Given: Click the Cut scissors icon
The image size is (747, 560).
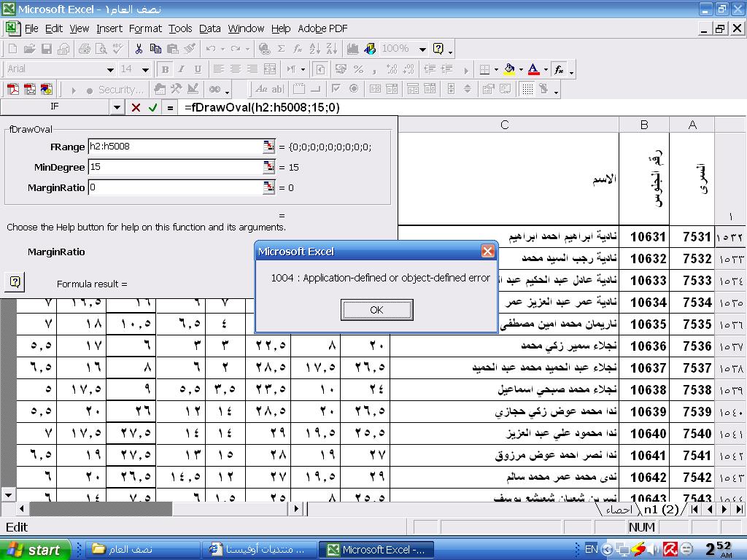Looking at the screenshot, I should click(139, 49).
